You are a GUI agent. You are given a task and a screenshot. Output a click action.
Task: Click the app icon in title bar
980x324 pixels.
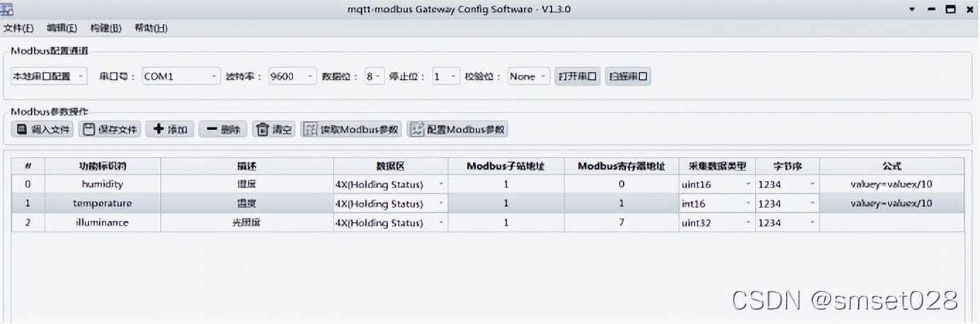pyautogui.click(x=7, y=9)
